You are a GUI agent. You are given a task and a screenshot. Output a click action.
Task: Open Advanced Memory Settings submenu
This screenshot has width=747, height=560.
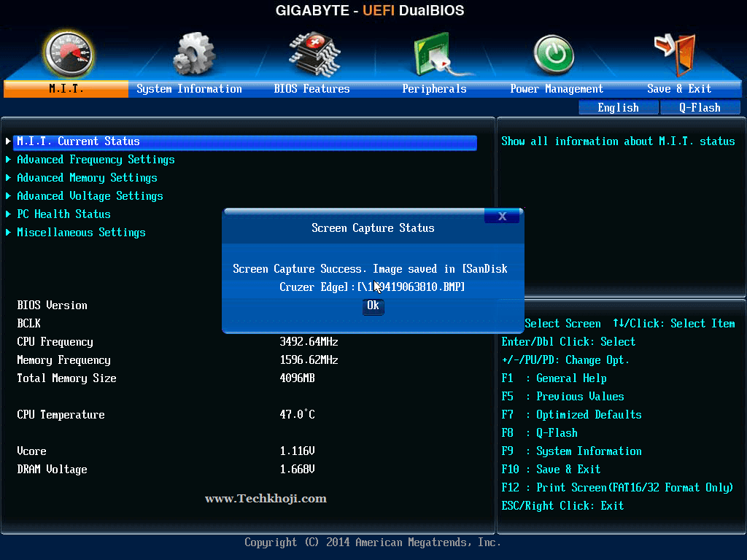click(x=87, y=178)
